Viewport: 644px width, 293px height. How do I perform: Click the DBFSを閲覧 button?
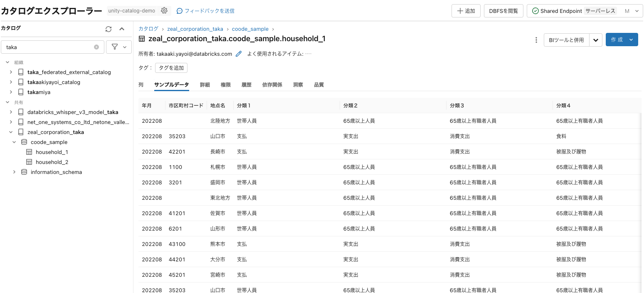tap(503, 10)
